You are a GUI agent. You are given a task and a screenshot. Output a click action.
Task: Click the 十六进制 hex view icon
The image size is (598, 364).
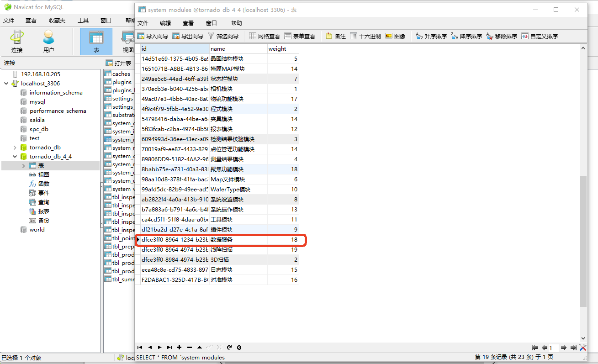point(365,36)
